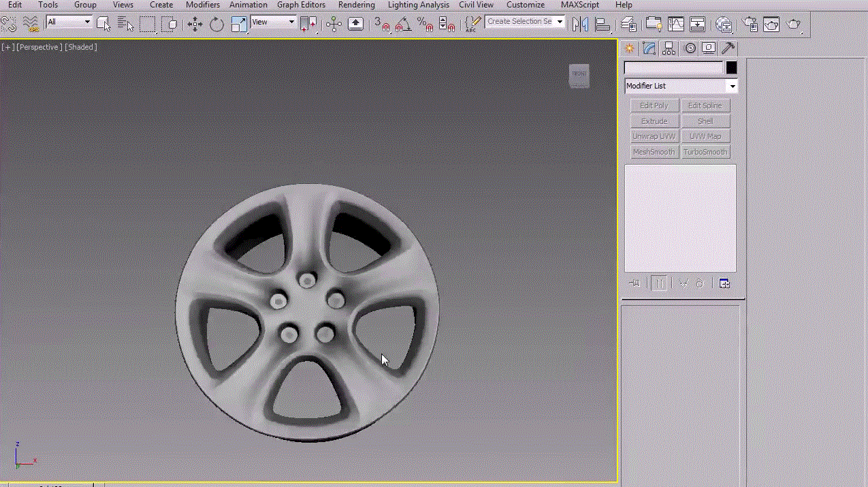The image size is (868, 487).
Task: Click Edit Named Selection Sets icon
Action: pyautogui.click(x=472, y=25)
